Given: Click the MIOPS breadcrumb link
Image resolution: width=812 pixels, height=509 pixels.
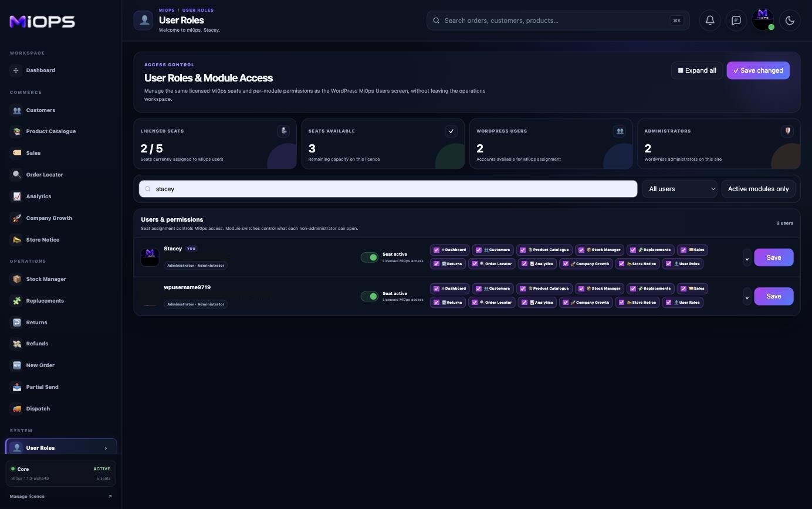Looking at the screenshot, I should click(x=167, y=10).
